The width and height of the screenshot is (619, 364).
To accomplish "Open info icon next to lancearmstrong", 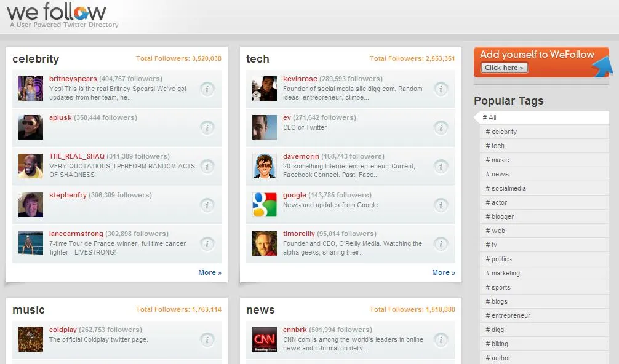I will tap(207, 243).
